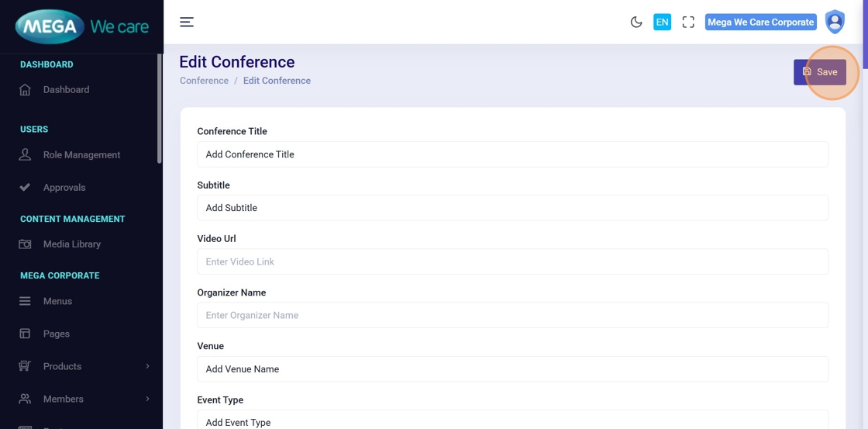The width and height of the screenshot is (868, 429).
Task: Click the Mega We Care logo
Action: 82,27
